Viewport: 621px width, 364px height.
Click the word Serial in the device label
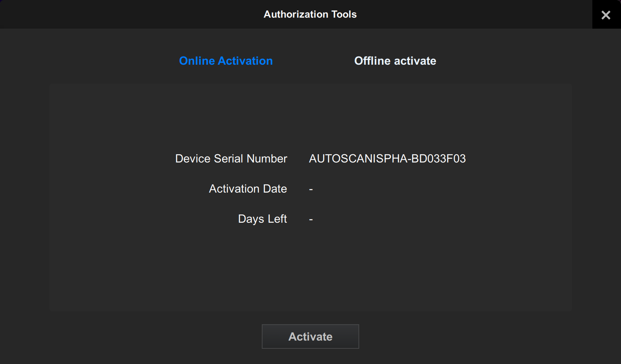[x=228, y=159]
